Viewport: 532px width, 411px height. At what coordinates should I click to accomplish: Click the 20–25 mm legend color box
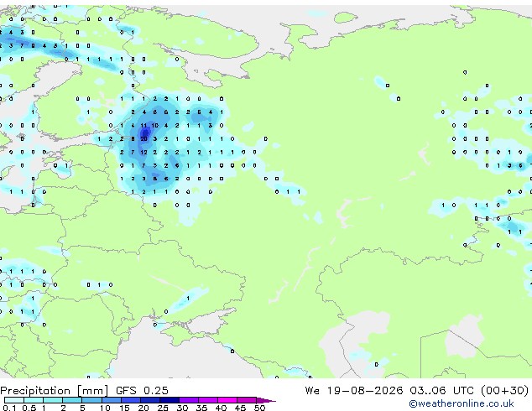(x=149, y=400)
